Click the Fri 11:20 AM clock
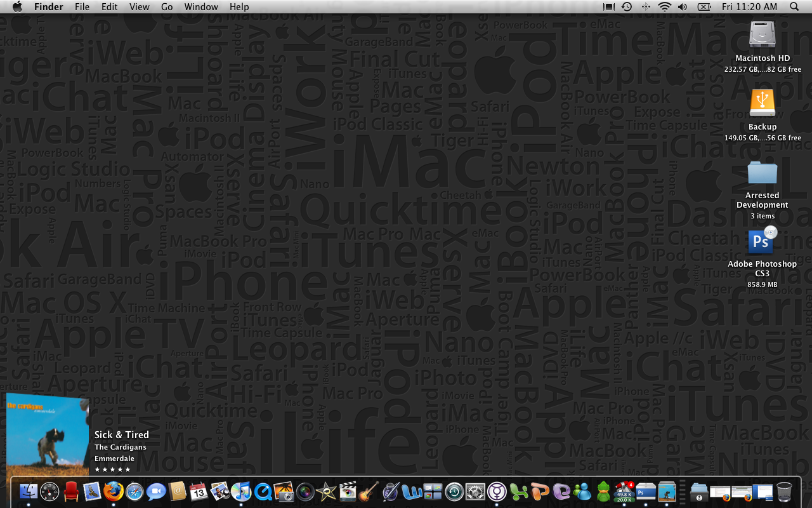 [749, 6]
